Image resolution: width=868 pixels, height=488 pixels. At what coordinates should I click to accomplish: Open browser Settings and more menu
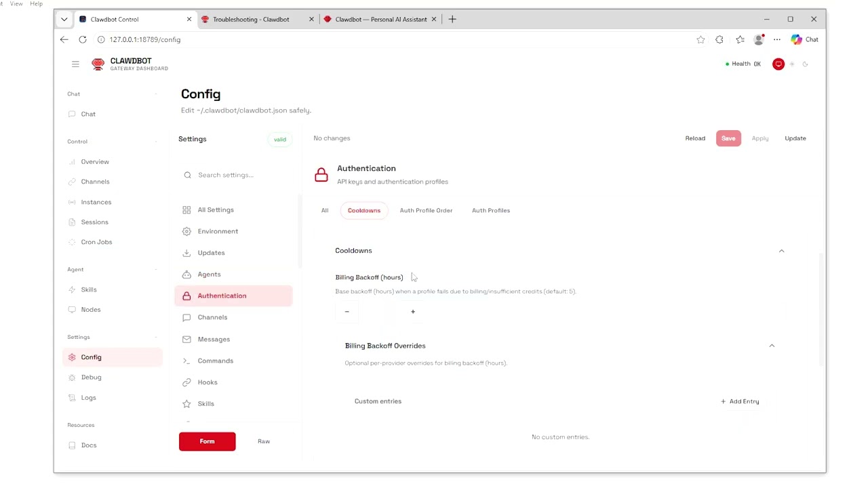pos(777,39)
